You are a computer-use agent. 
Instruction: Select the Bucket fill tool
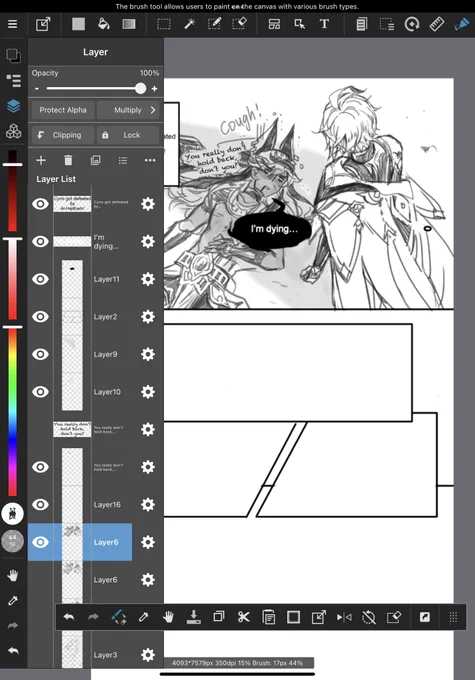(103, 24)
